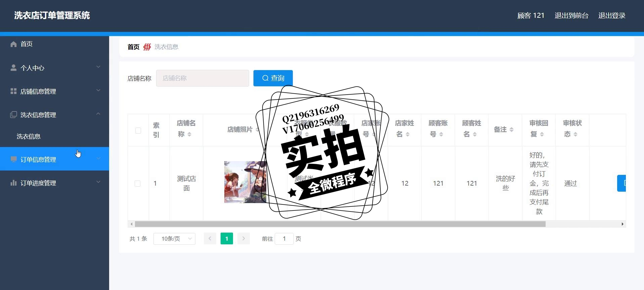This screenshot has height=290, width=644.
Task: Tick the select-all checkbox in table header
Action: pos(138,130)
